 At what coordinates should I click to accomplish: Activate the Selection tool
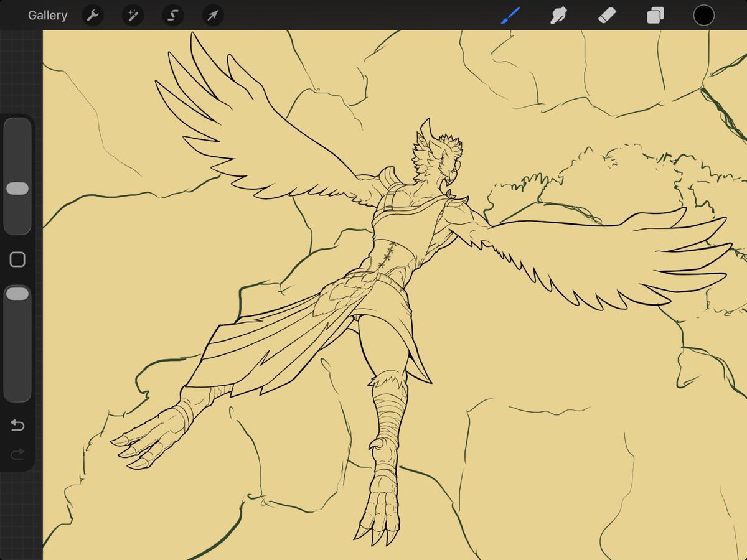(x=172, y=16)
